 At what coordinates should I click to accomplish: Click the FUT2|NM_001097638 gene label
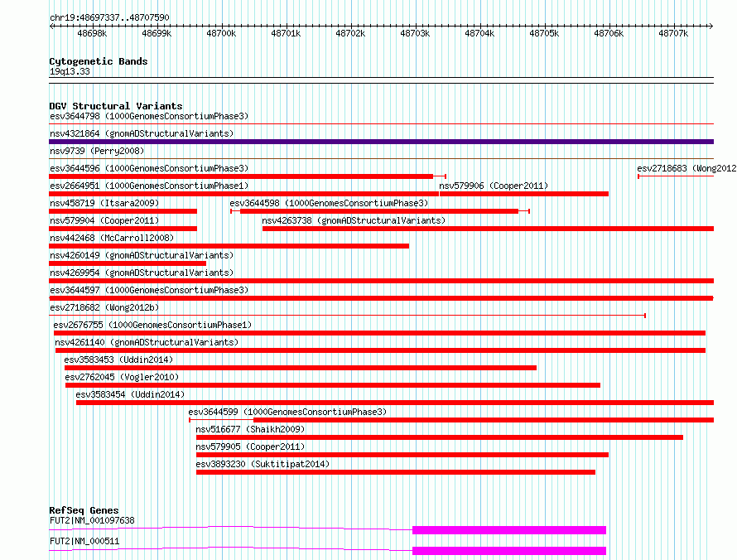(92, 520)
